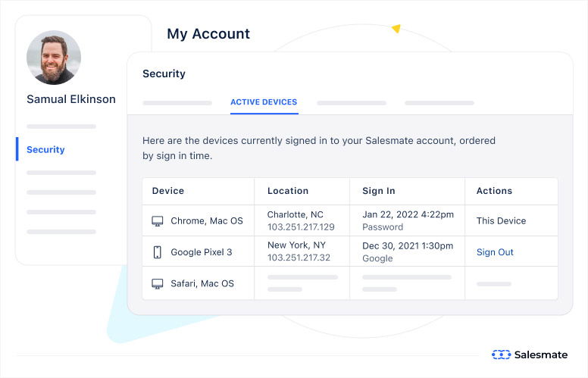
Task: Click the desktop icon beside Chrome, Mac OS
Action: pos(158,221)
